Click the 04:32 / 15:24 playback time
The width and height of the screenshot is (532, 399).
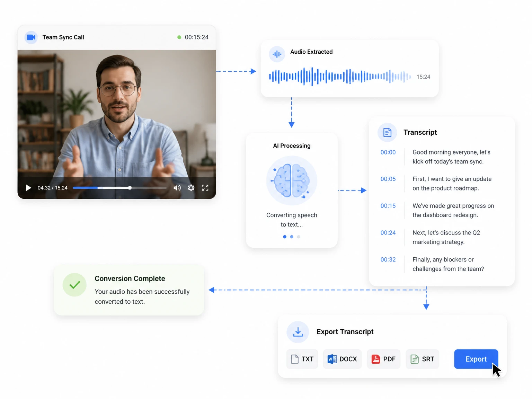(x=52, y=188)
